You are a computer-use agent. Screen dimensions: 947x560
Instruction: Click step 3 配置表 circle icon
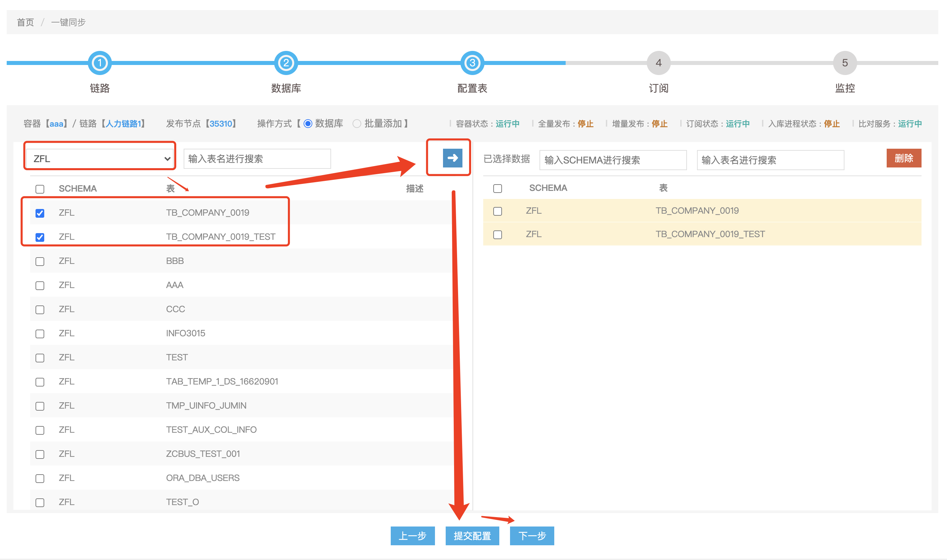(x=472, y=63)
